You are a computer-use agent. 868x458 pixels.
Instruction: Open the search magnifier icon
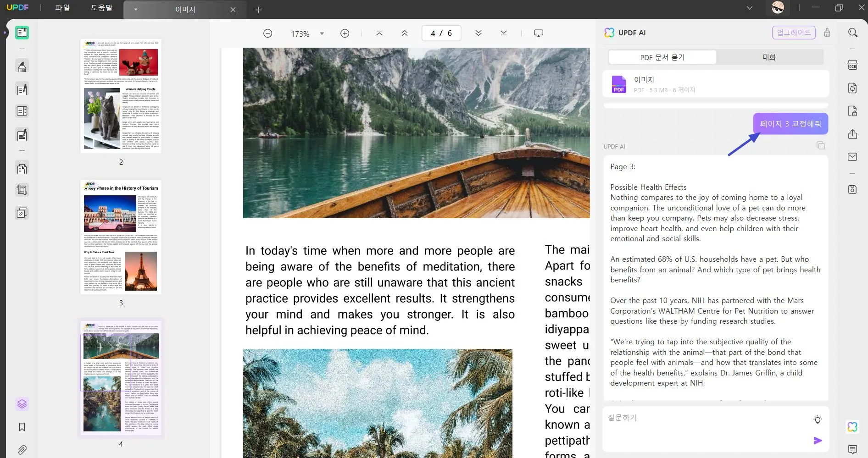click(x=853, y=33)
